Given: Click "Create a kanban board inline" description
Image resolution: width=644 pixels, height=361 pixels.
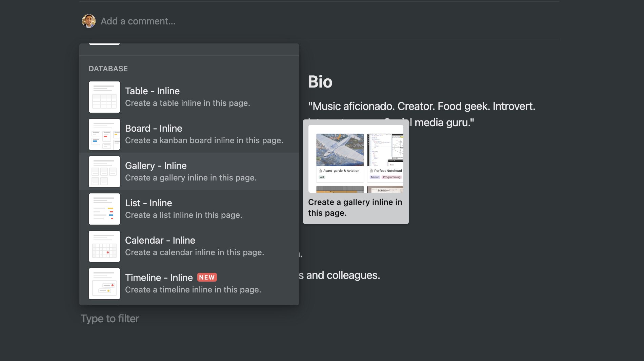Looking at the screenshot, I should coord(204,140).
